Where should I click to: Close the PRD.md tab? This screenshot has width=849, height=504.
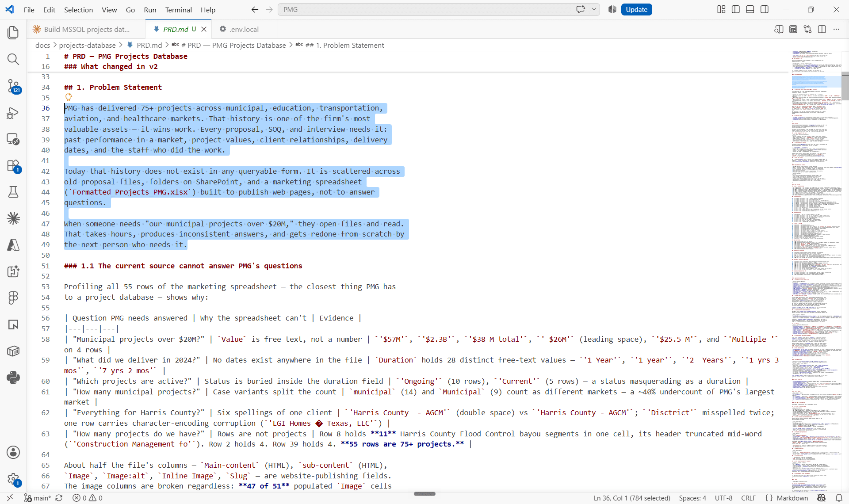pyautogui.click(x=204, y=29)
